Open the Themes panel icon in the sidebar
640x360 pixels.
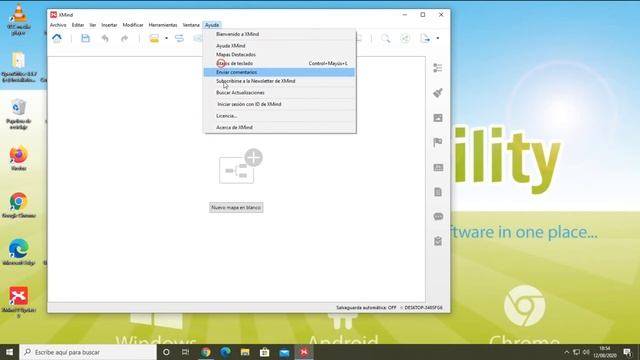[438, 167]
